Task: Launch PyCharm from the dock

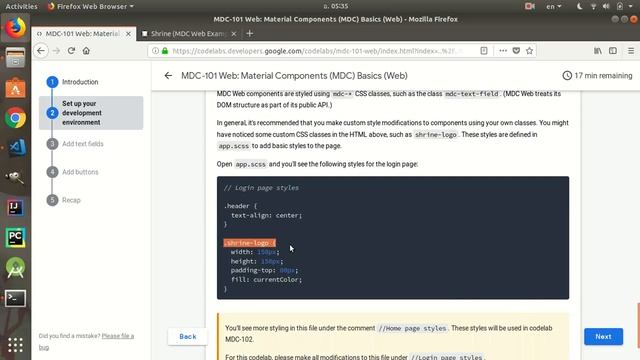Action: click(x=16, y=238)
